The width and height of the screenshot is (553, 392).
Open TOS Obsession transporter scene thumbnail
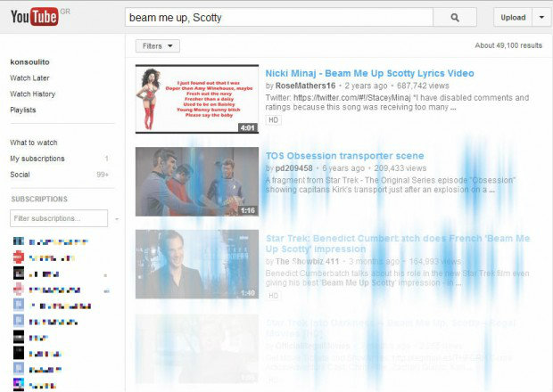click(197, 182)
